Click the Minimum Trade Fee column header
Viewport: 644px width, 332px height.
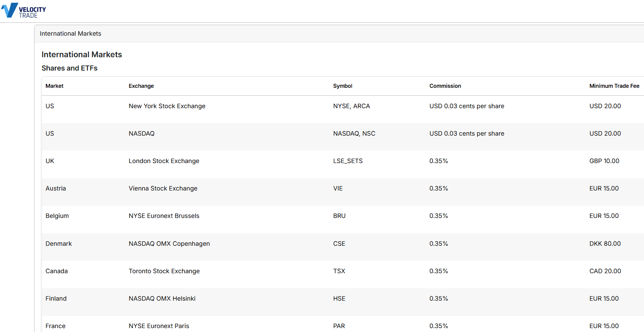coord(614,86)
